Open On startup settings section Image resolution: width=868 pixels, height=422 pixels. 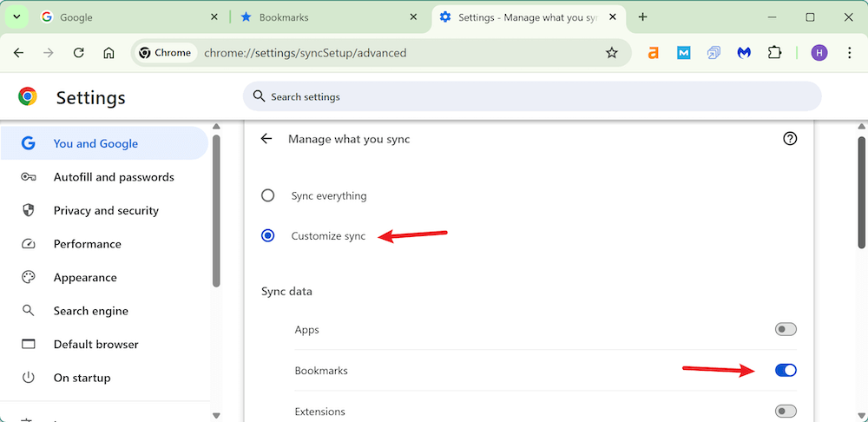(x=105, y=378)
